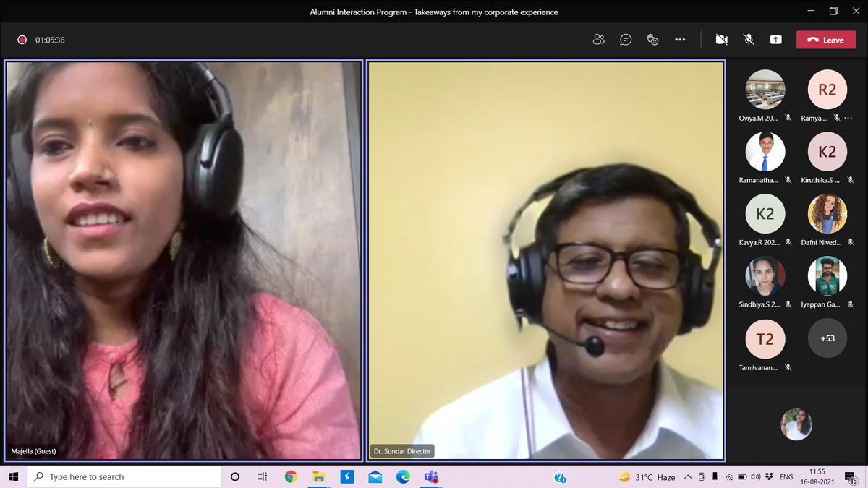Image resolution: width=868 pixels, height=488 pixels.
Task: Open more options for Ramya participant
Action: (848, 118)
